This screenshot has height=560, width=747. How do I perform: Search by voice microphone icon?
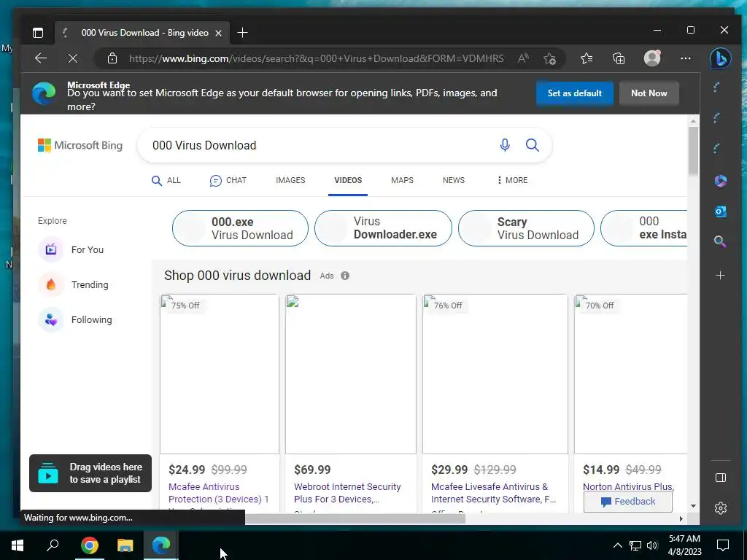[505, 145]
